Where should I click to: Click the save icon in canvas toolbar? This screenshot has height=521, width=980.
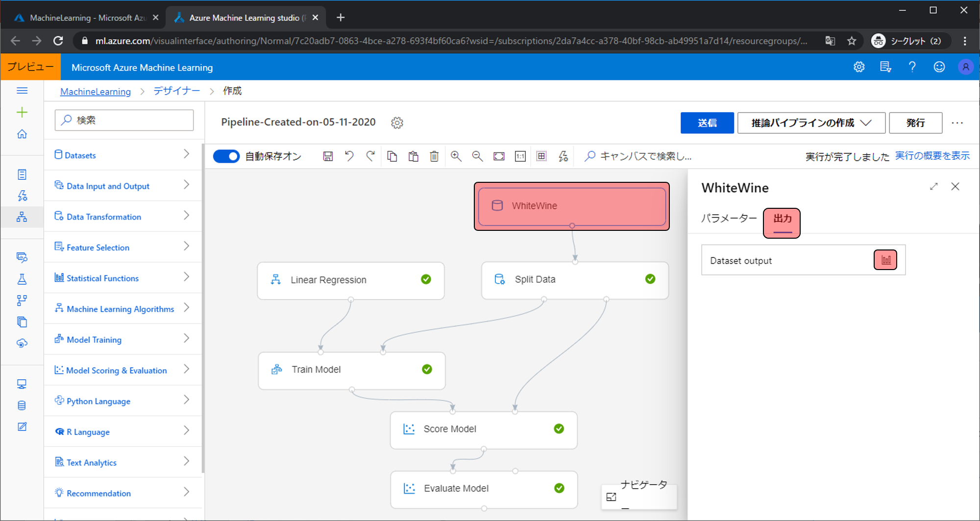click(x=328, y=156)
